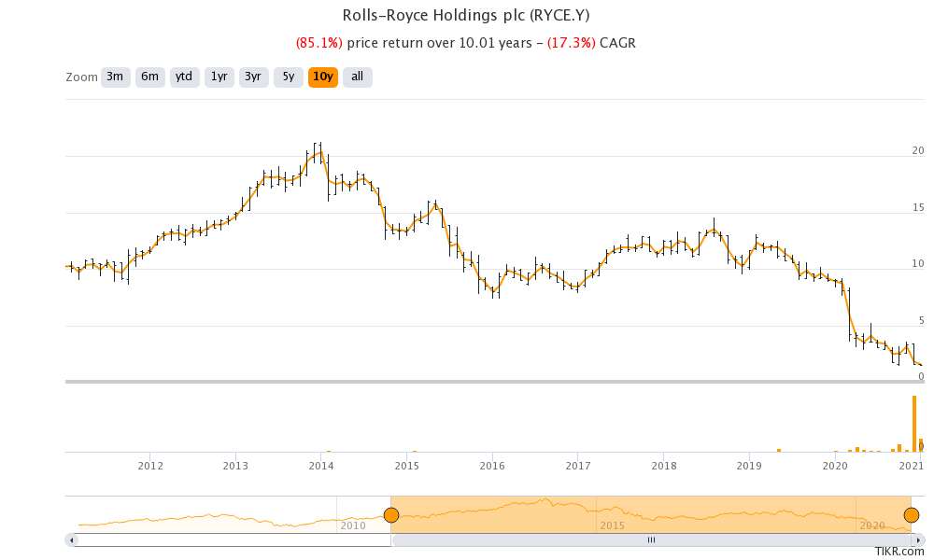This screenshot has width=934, height=560.
Task: Click the 85.1% price return text
Action: tap(321, 42)
